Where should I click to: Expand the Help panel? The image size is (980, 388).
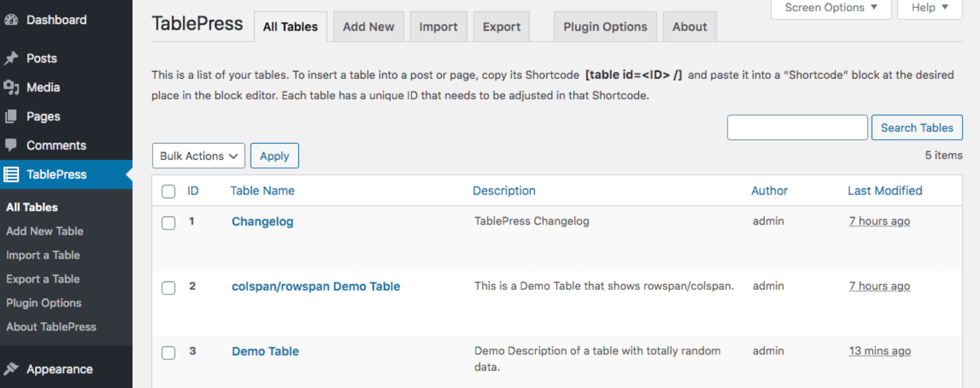[x=929, y=8]
